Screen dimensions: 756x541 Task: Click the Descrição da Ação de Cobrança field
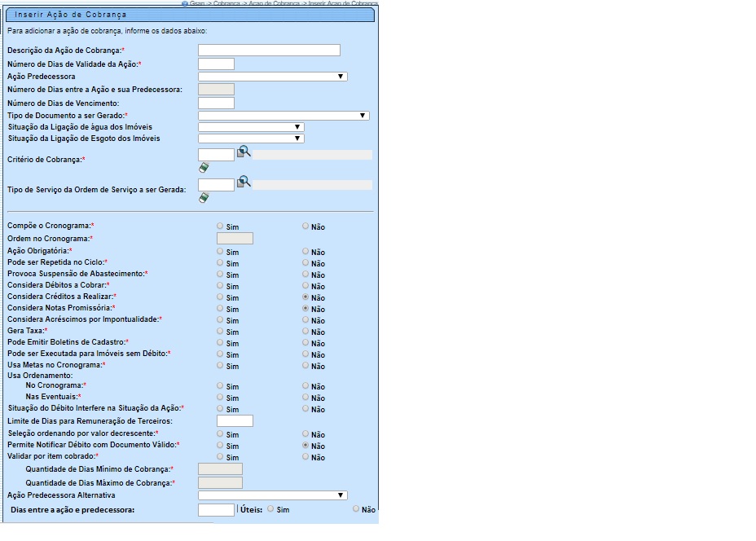(x=269, y=51)
